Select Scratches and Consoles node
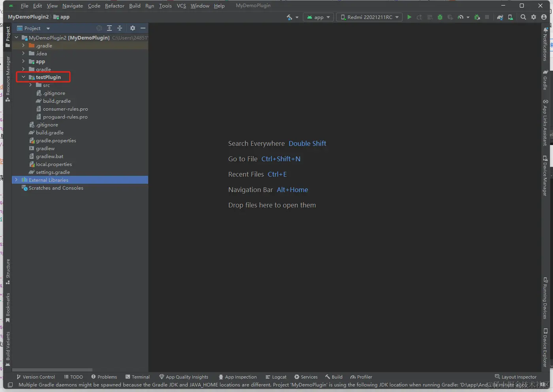 click(x=56, y=188)
